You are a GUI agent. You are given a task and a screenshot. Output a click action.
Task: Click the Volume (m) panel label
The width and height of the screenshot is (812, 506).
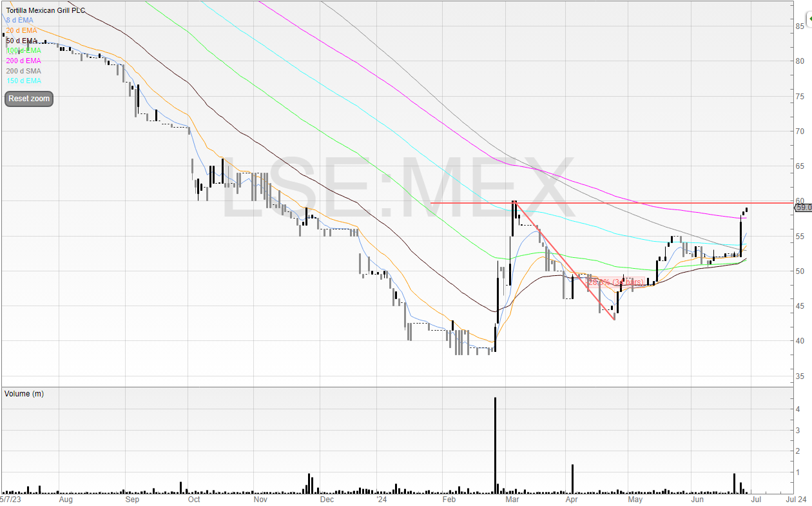click(25, 393)
